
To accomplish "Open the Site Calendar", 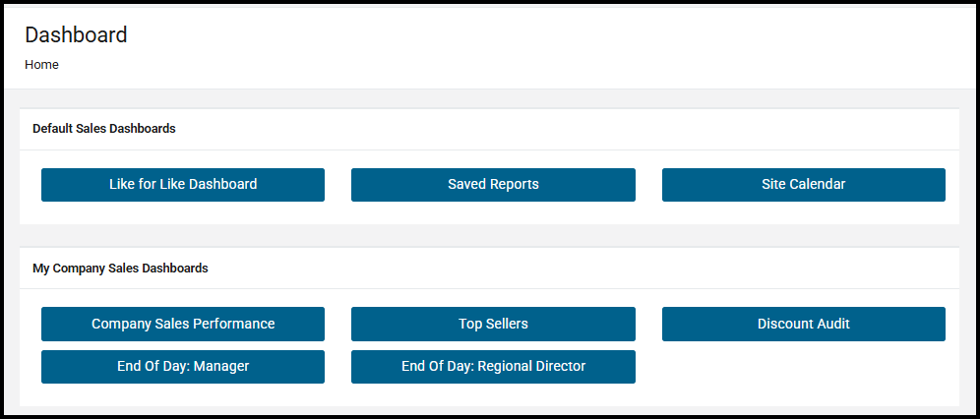I will click(x=803, y=184).
